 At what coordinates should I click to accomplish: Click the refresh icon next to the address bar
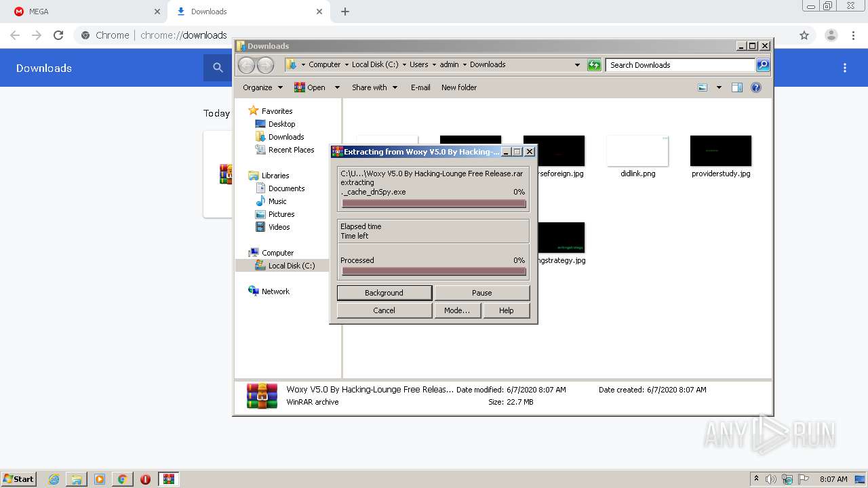594,65
